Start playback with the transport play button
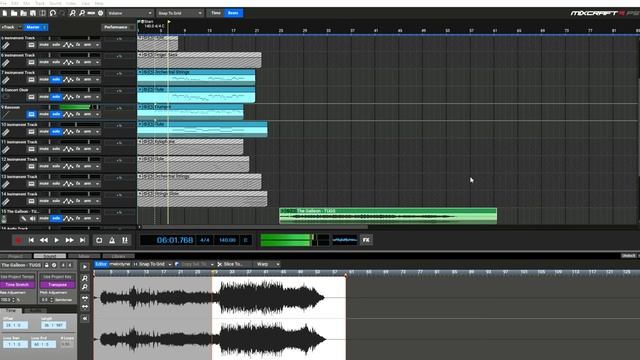Image resolution: width=640 pixels, height=360 pixels. pyautogui.click(x=57, y=240)
